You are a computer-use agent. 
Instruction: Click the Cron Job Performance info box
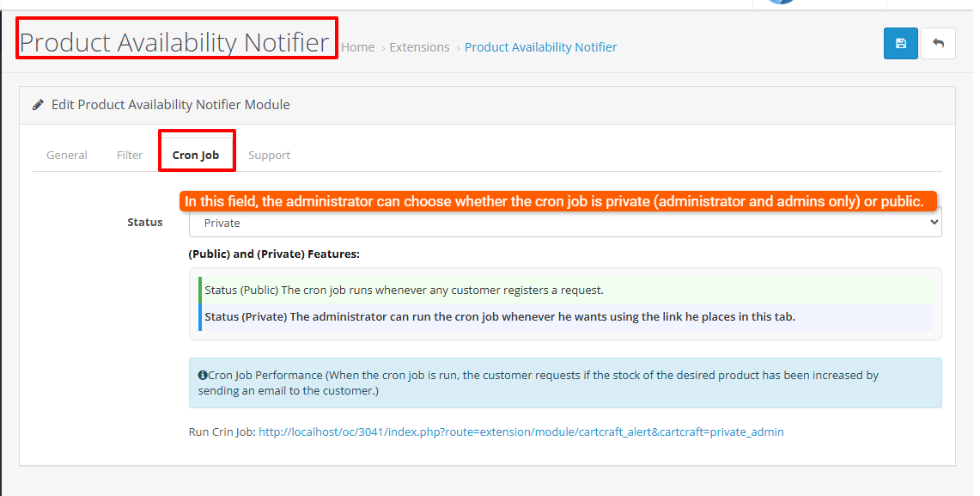pos(564,383)
